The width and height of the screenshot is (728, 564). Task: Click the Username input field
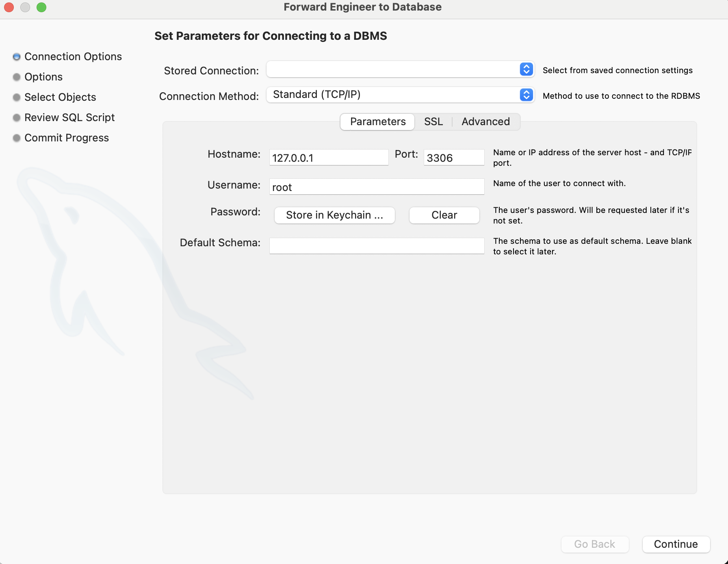click(377, 187)
